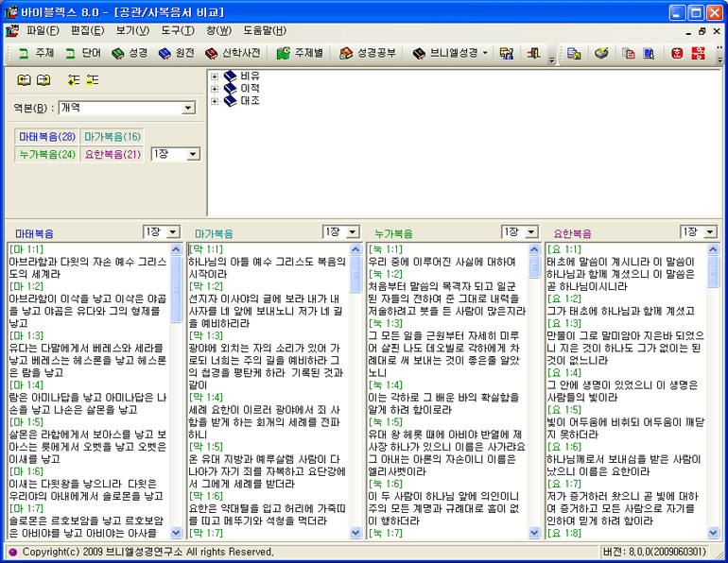This screenshot has width=728, height=563.
Task: Click the 대조 book icon in the tree
Action: [x=231, y=101]
